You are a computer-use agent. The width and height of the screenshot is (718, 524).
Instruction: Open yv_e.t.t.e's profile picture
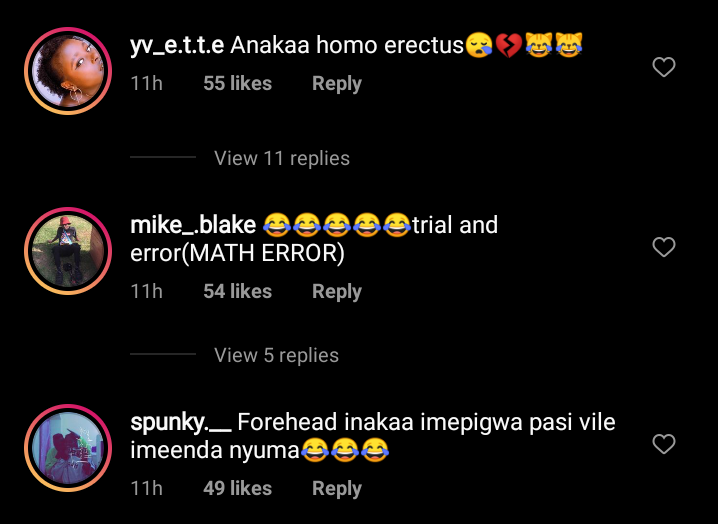coord(68,71)
